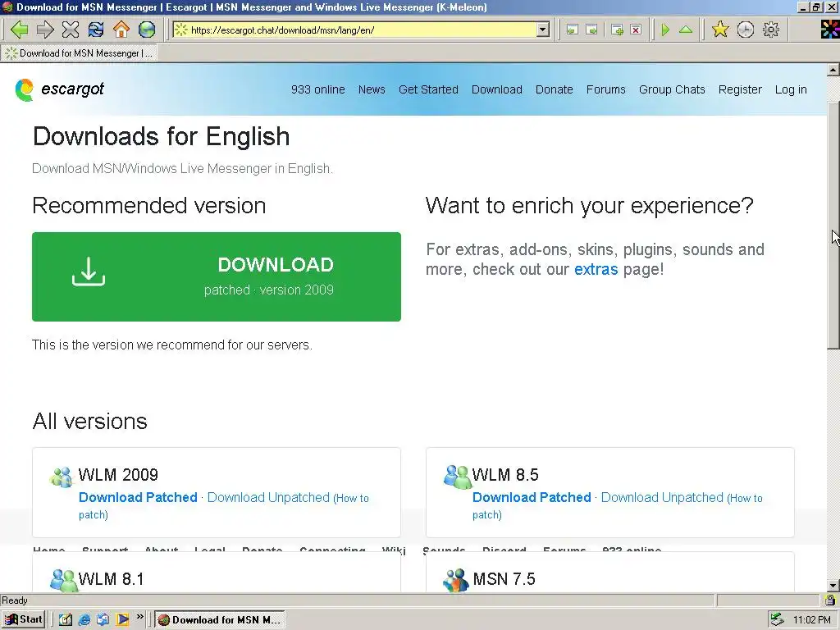Open the Download nav item

tap(497, 89)
